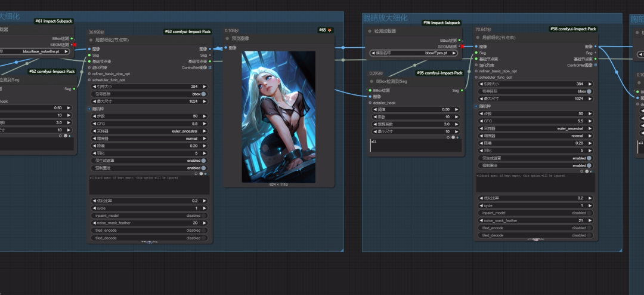644x295 pixels.
Task: Click the #98 comfyui-Impact-Pack badge
Action: (574, 29)
